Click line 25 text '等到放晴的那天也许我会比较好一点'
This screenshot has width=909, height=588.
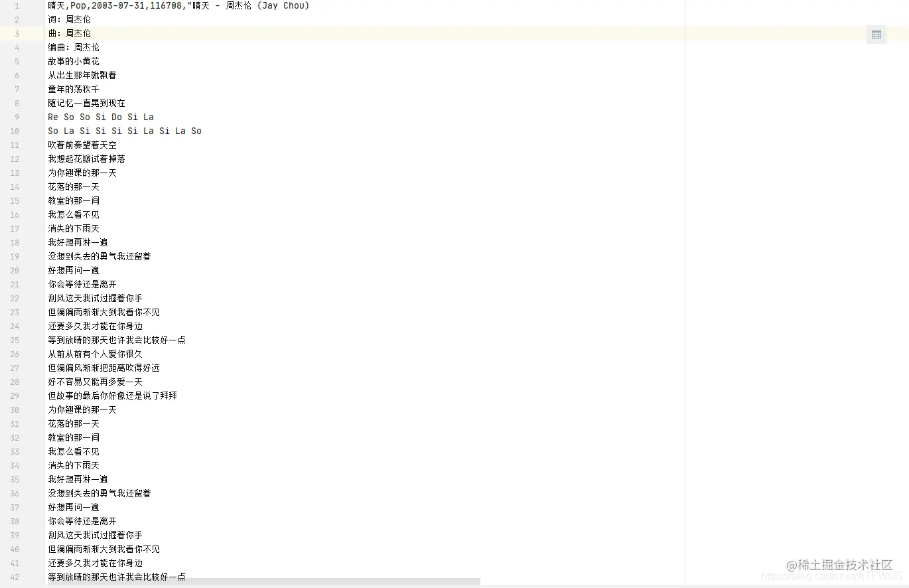tap(117, 340)
